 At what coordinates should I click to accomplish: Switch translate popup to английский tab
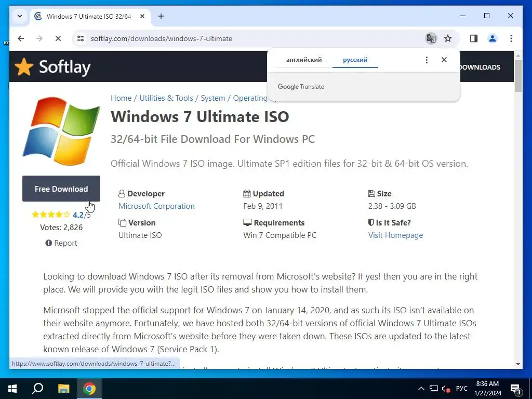click(303, 60)
